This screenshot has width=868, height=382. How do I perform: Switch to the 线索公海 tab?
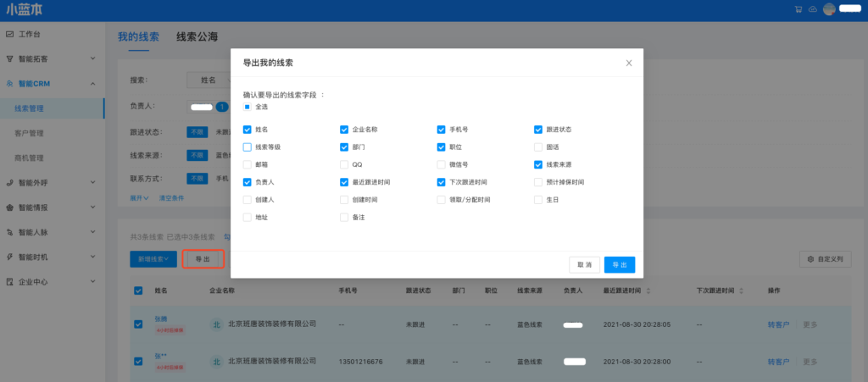tap(197, 37)
